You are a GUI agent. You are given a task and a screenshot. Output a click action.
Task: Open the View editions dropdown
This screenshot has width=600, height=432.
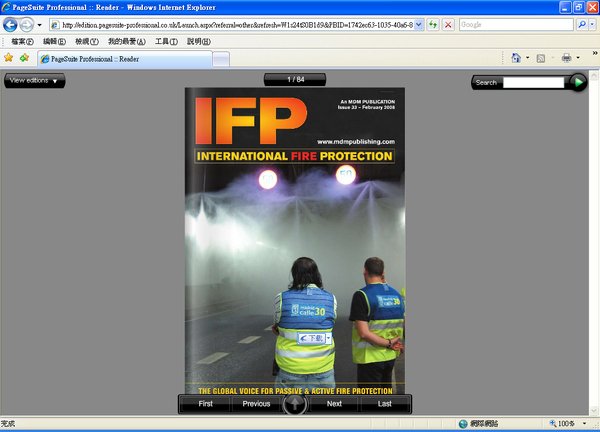tap(34, 80)
